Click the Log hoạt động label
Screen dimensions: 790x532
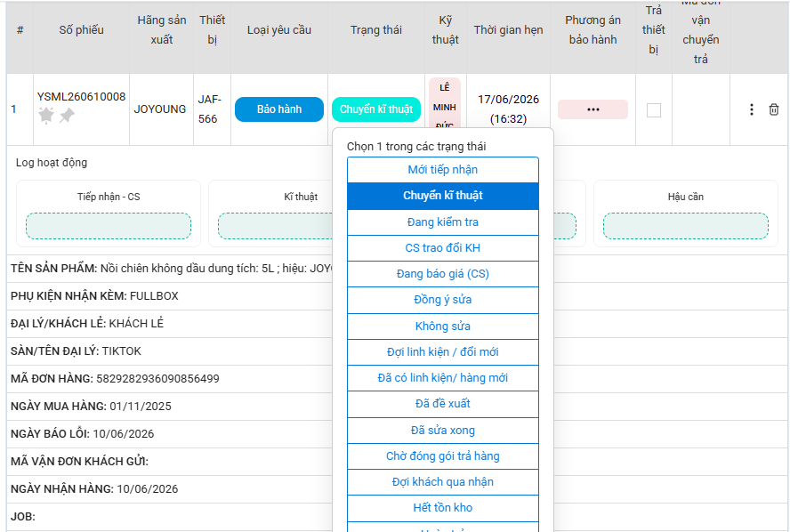pyautogui.click(x=52, y=163)
